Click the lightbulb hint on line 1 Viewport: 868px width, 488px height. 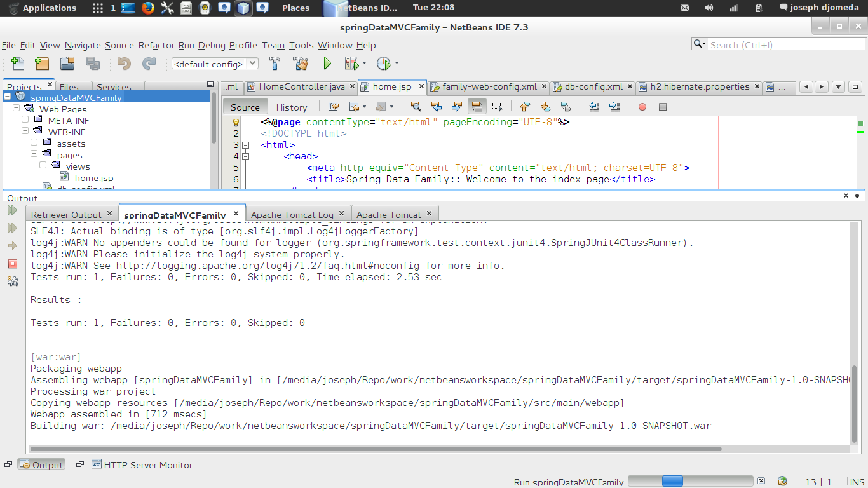coord(236,122)
